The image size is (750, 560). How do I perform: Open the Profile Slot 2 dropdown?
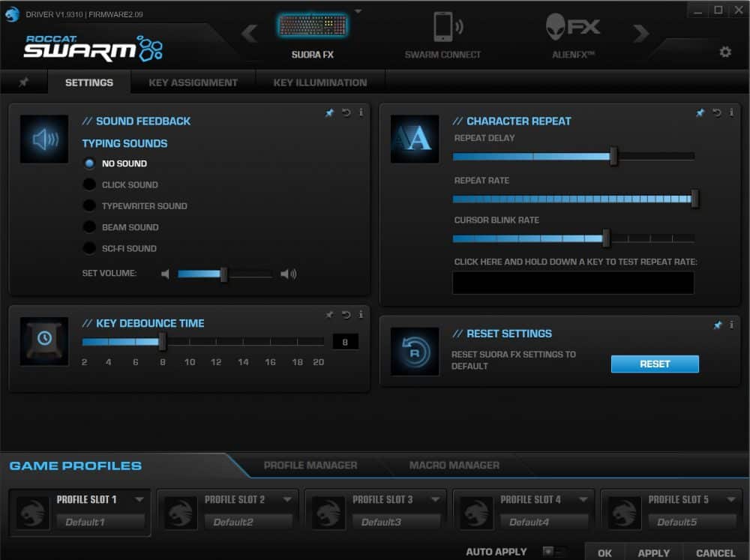[x=287, y=499]
